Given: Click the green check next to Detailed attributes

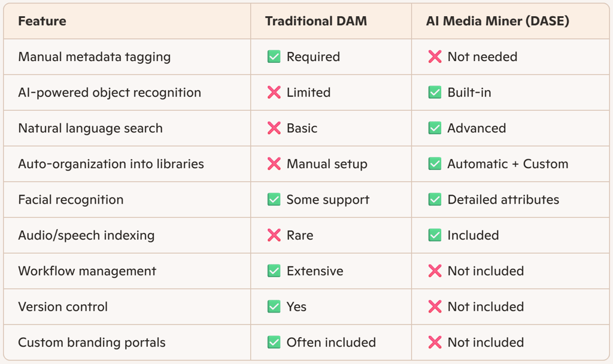Looking at the screenshot, I should point(435,199).
